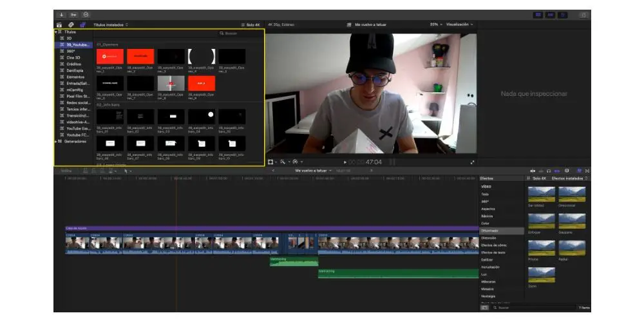Screen dimensions: 644x322
Task: Click the Transform tool icon below viewer
Action: [270, 162]
